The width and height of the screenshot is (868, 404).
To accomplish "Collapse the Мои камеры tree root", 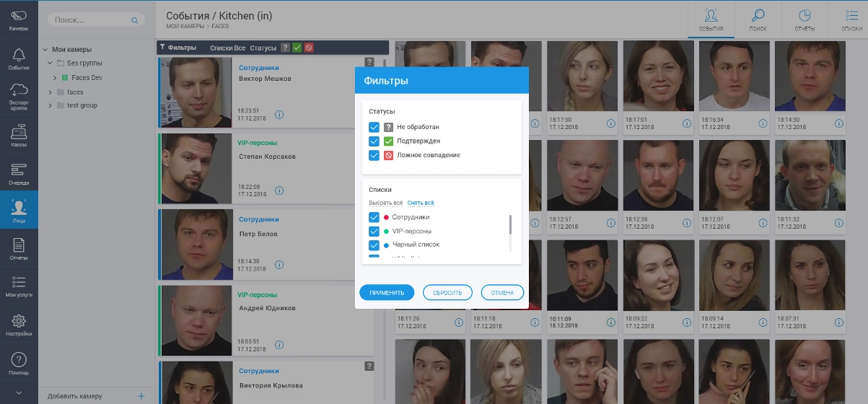I will coord(46,50).
